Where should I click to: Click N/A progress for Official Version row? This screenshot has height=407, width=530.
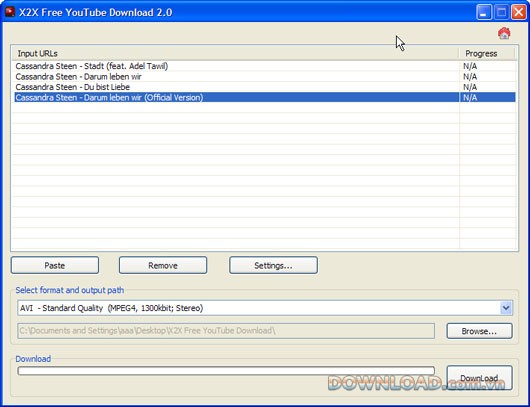click(470, 97)
